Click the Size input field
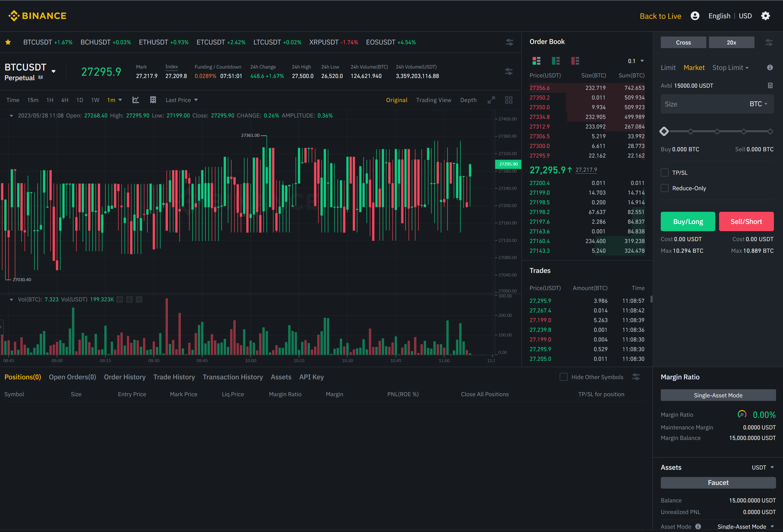783x532 pixels. 717,104
